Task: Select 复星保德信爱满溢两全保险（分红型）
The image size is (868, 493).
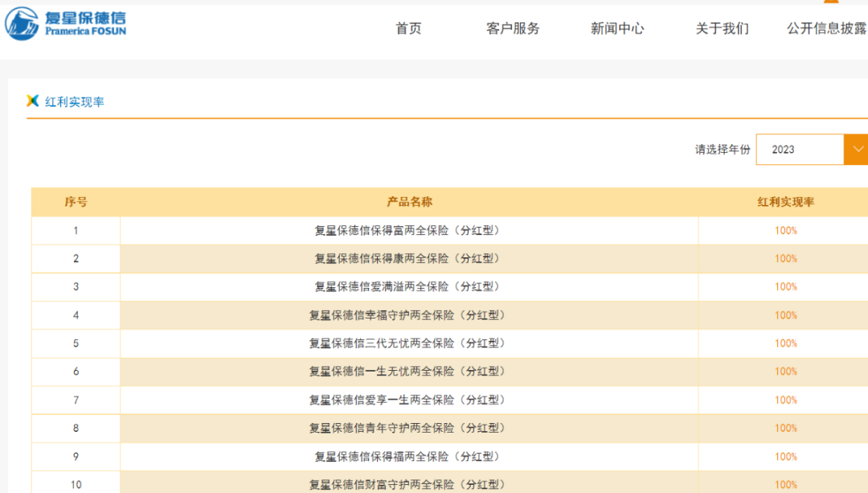Action: point(409,287)
